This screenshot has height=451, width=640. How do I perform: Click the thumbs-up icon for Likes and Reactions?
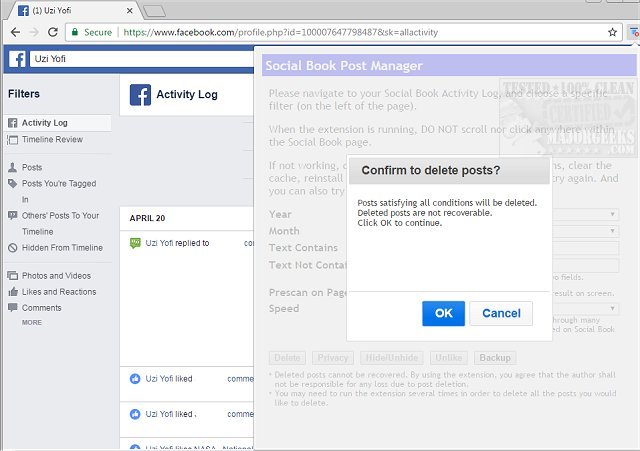pyautogui.click(x=13, y=291)
